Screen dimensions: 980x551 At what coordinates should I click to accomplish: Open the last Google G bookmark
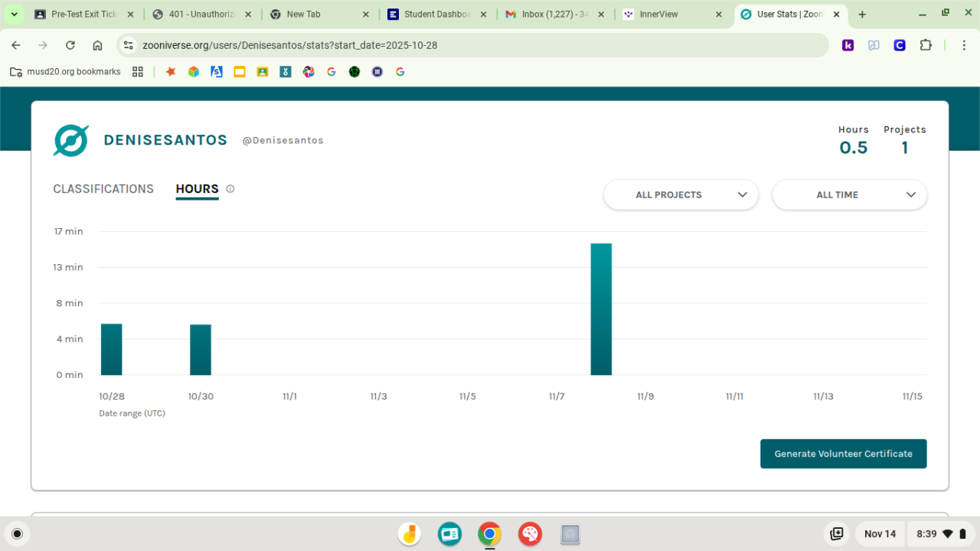point(400,72)
